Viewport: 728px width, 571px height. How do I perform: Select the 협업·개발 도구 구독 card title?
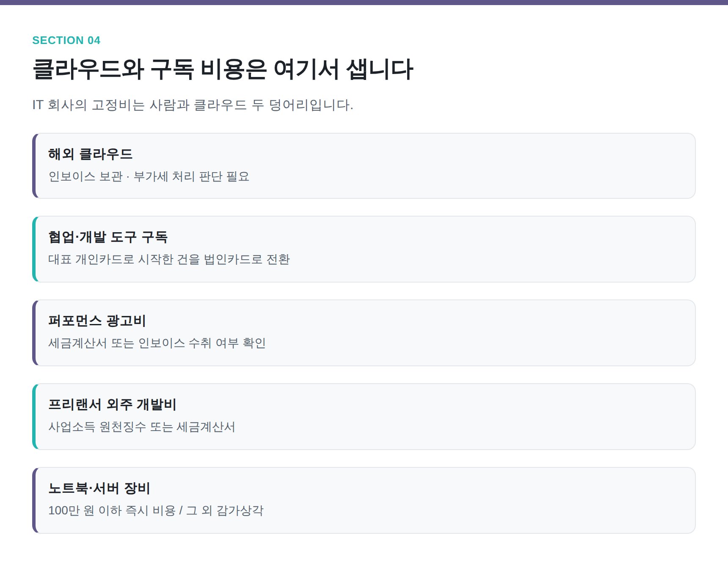pos(108,237)
